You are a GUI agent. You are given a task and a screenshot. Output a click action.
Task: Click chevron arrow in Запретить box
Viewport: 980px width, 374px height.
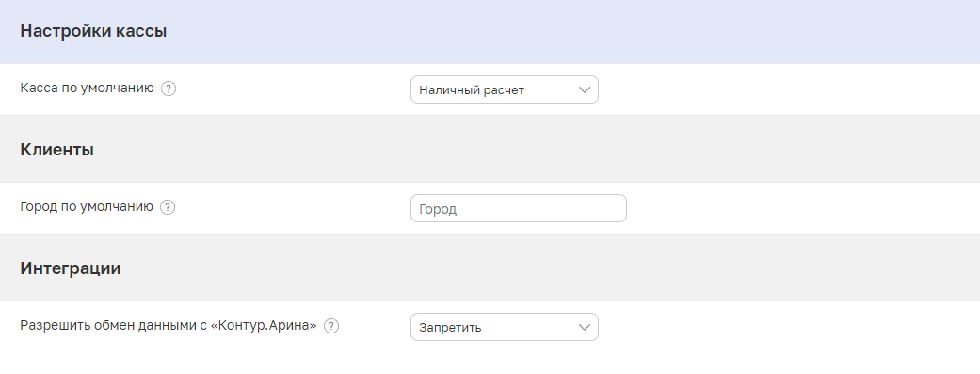coord(585,327)
